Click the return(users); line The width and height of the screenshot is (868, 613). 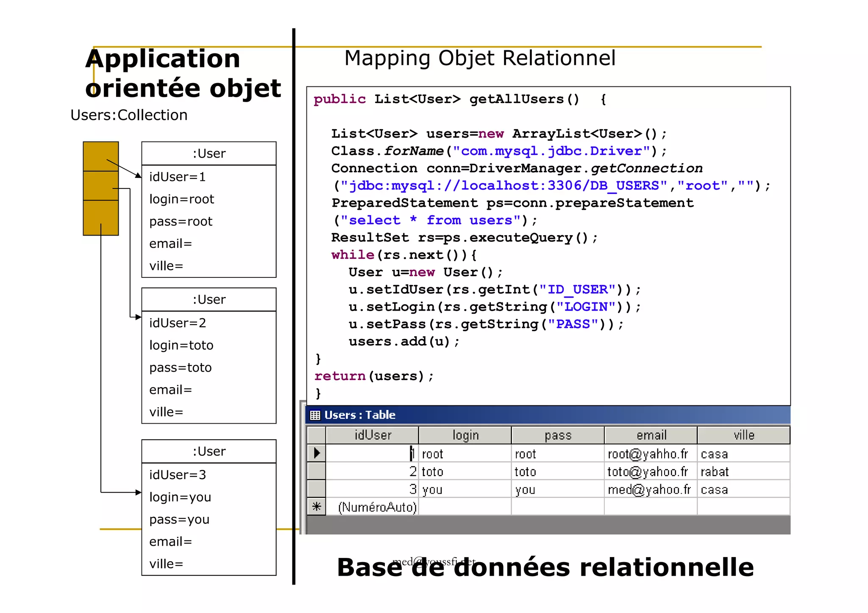point(374,376)
